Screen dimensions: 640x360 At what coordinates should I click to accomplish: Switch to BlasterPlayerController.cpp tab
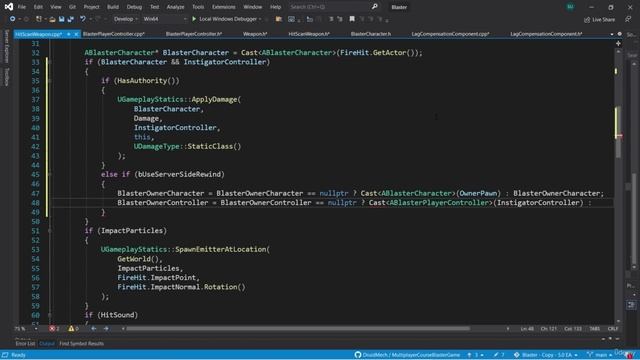[113, 34]
